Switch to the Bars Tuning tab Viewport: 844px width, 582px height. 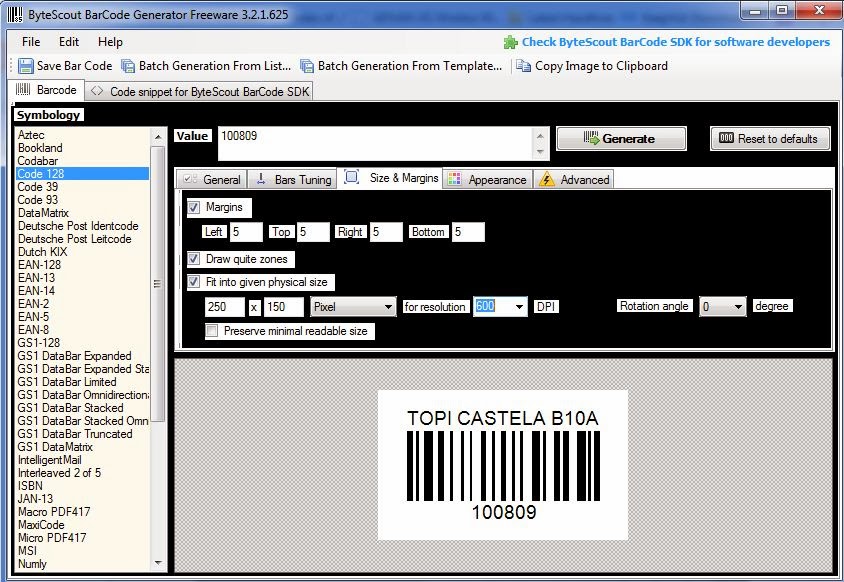tap(292, 179)
